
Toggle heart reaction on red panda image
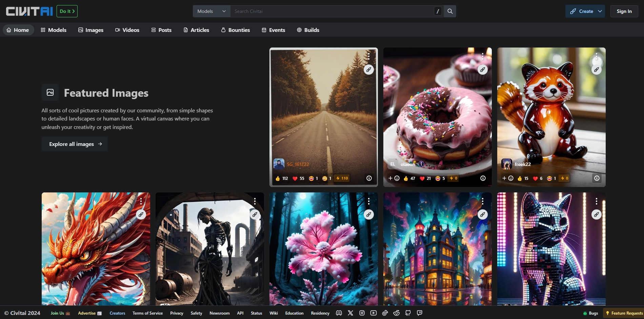point(538,178)
